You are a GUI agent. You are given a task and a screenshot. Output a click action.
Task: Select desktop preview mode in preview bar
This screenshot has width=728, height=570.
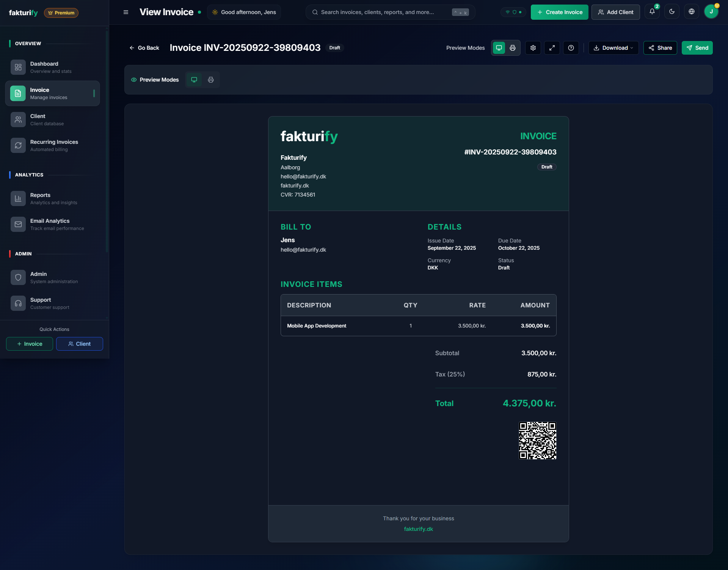tap(194, 80)
